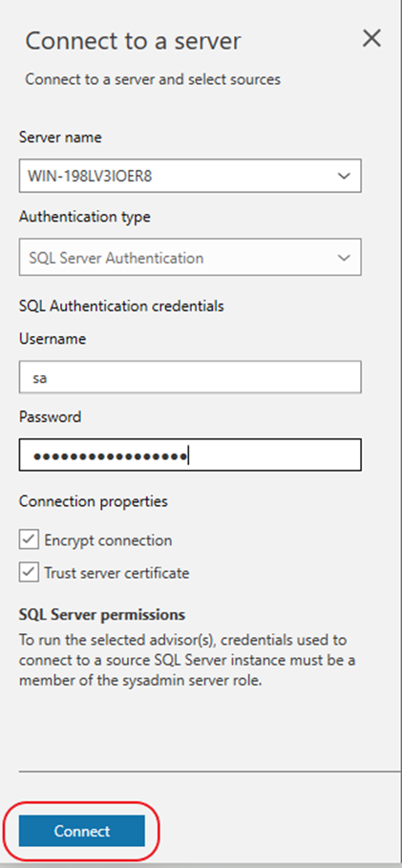Expand the Authentication type chevron arrow
Screen dimensions: 402x868
344,258
